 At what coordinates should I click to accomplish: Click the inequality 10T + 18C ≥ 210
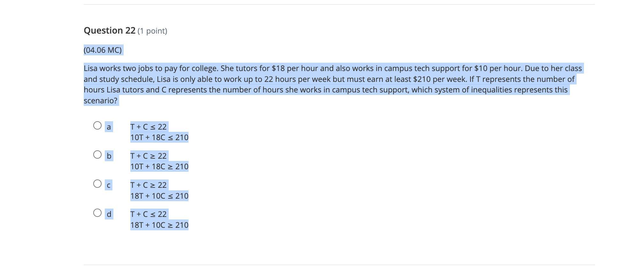(x=159, y=167)
